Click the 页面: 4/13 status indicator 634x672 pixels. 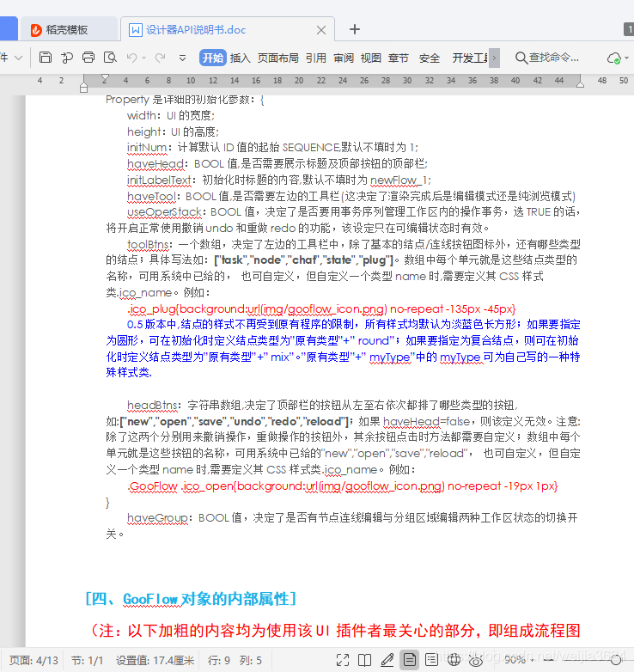coord(34,661)
